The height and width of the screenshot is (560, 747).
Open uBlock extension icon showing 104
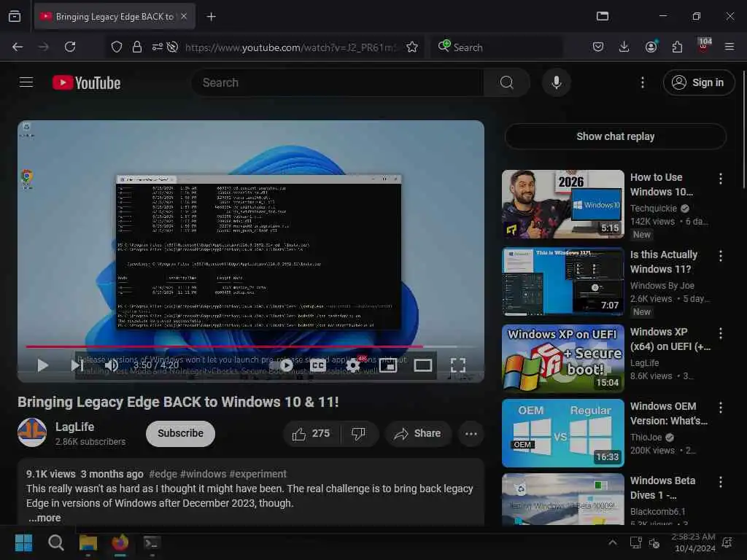coord(704,46)
